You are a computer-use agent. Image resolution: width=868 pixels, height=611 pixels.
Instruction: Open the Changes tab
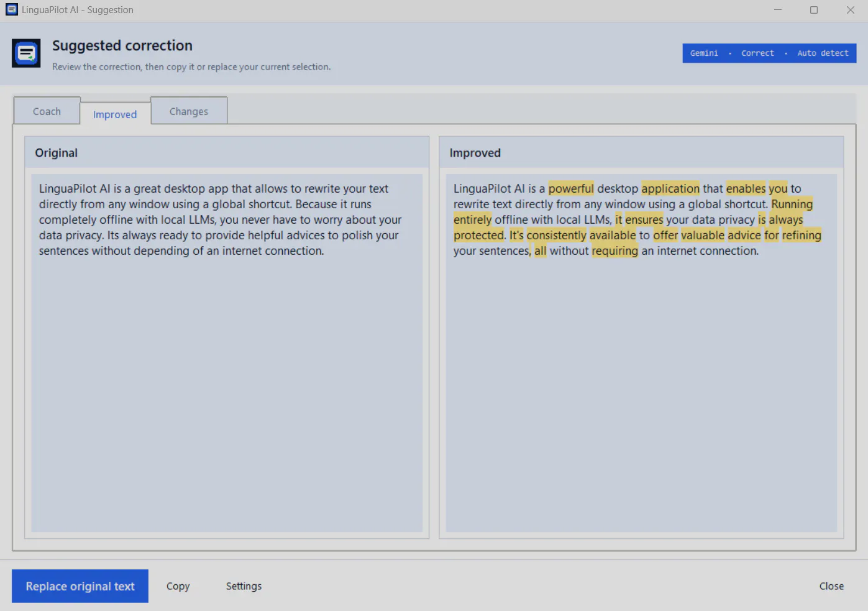189,111
